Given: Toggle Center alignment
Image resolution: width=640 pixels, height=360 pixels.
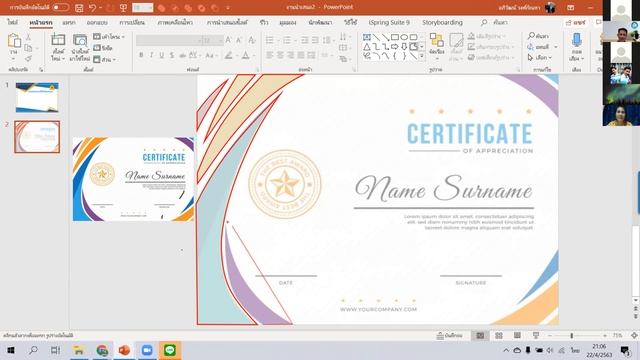Looking at the screenshot, I should [x=280, y=55].
